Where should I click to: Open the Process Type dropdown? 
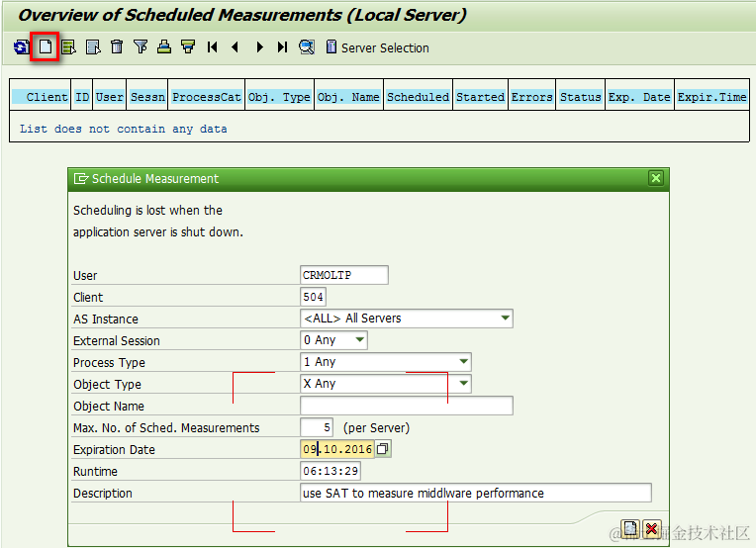pos(463,361)
